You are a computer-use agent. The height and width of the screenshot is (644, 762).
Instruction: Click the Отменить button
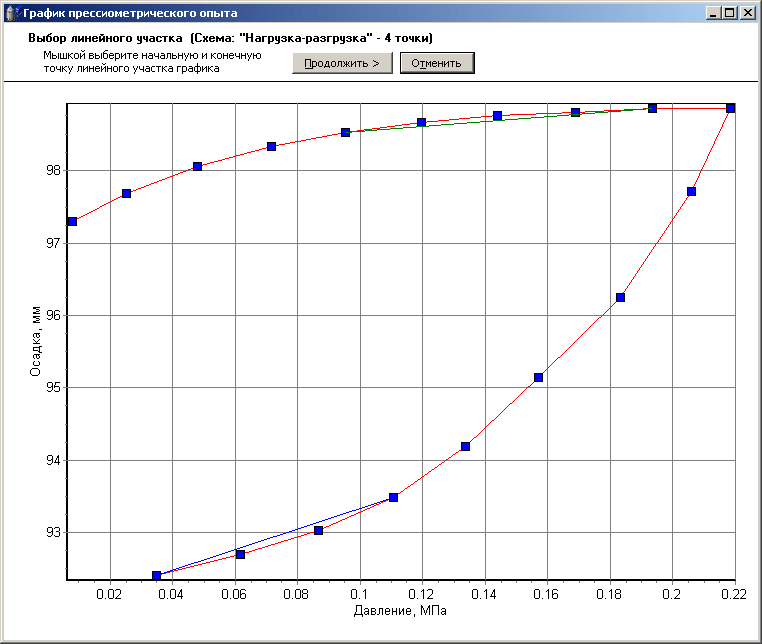tap(437, 63)
